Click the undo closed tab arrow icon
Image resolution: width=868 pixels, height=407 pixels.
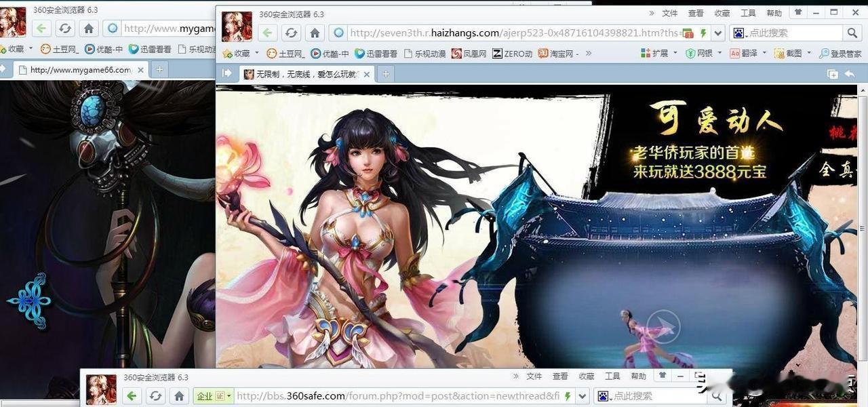[x=849, y=74]
